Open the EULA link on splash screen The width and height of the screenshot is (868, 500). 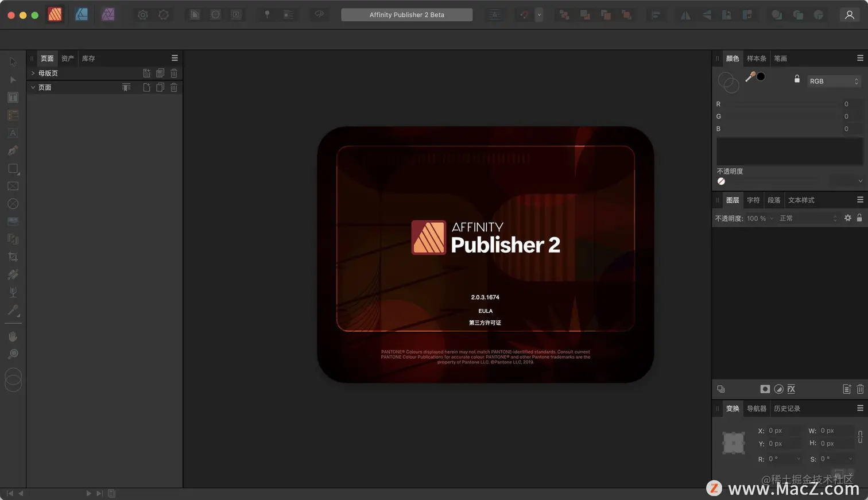tap(486, 311)
